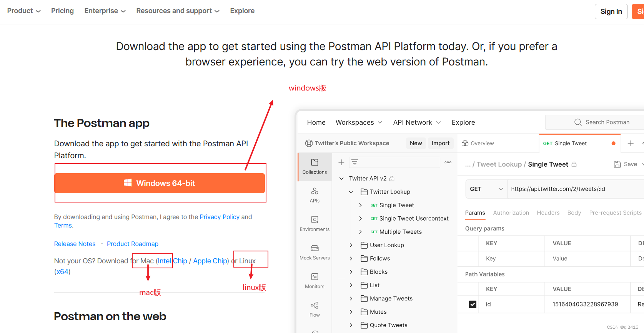The height and width of the screenshot is (333, 644).
Task: Download the Apple Chip Mac version
Action: click(x=210, y=261)
